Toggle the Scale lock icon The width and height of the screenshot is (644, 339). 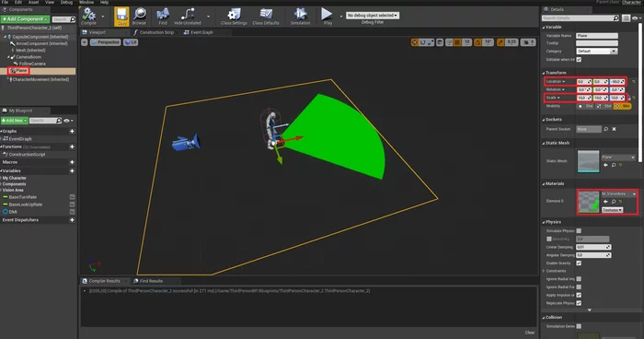pos(628,98)
